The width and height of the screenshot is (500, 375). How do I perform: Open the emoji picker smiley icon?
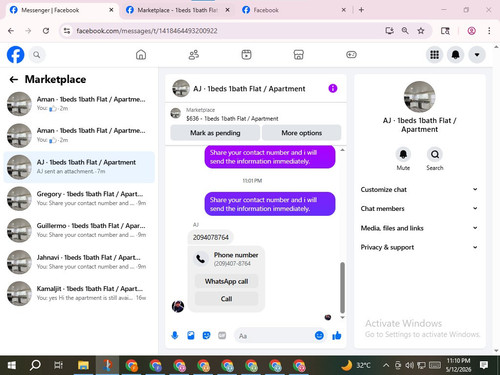(319, 335)
